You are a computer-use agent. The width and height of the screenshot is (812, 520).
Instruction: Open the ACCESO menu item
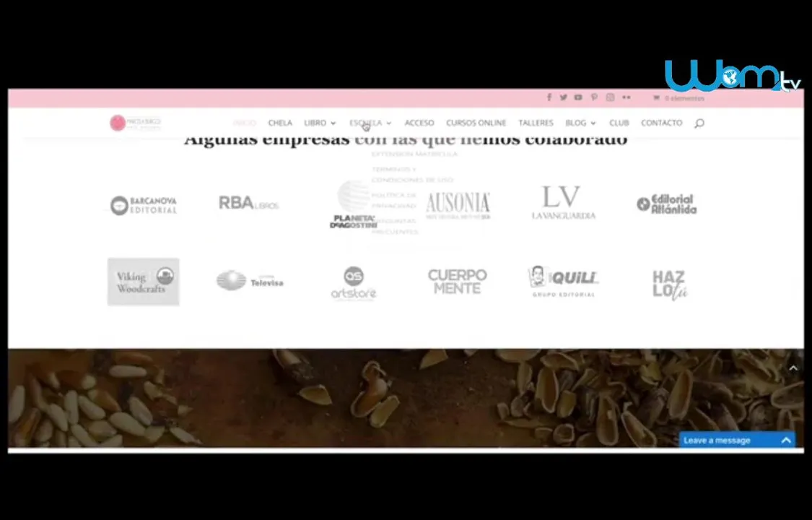[419, 123]
